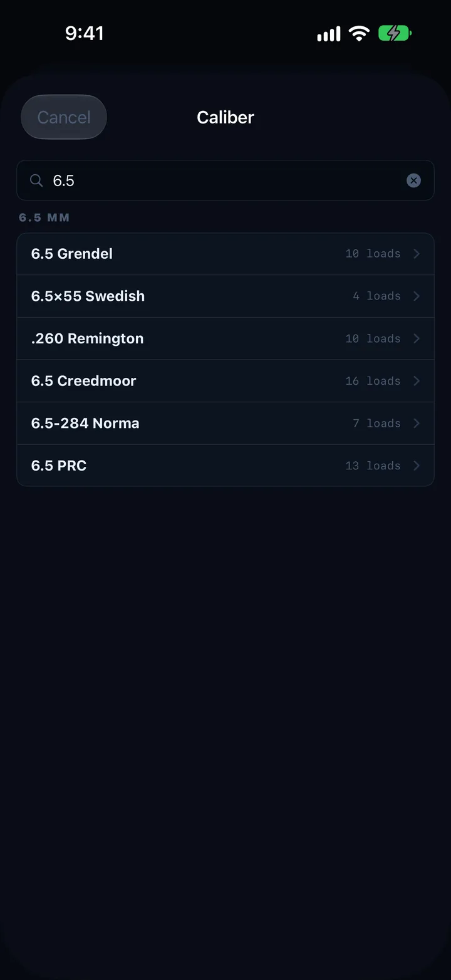This screenshot has height=980, width=451.
Task: Open the chevron next to .260 Remington
Action: [x=417, y=338]
